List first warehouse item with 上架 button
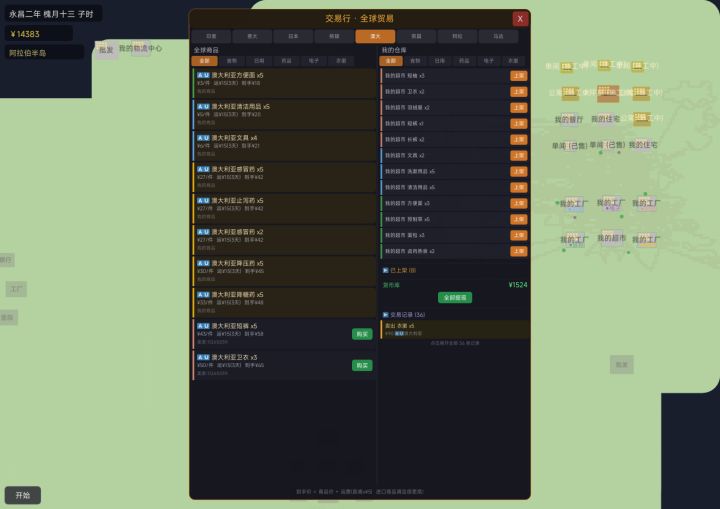720x509 pixels. click(x=518, y=75)
